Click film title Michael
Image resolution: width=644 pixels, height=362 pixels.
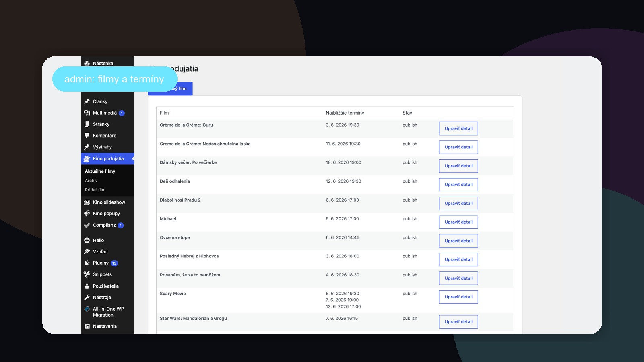click(168, 219)
